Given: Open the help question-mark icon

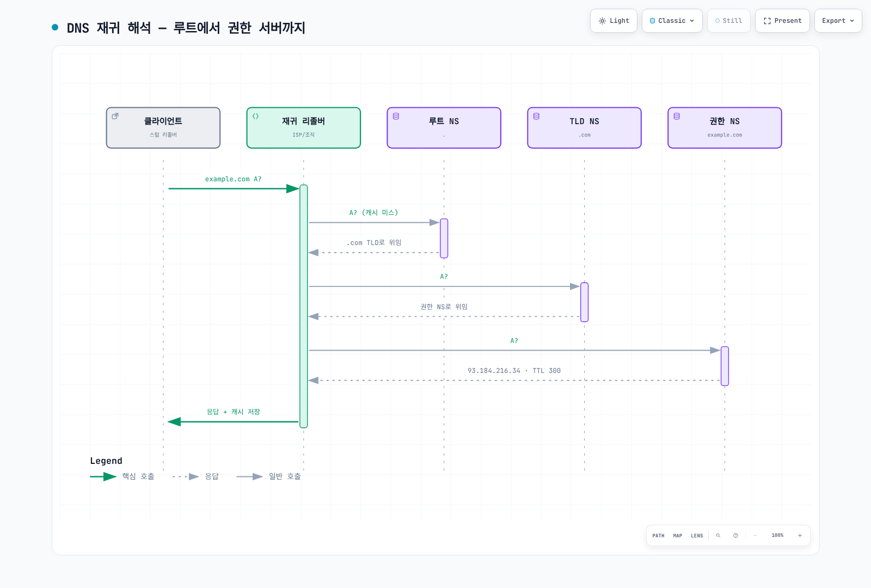Looking at the screenshot, I should click(735, 536).
